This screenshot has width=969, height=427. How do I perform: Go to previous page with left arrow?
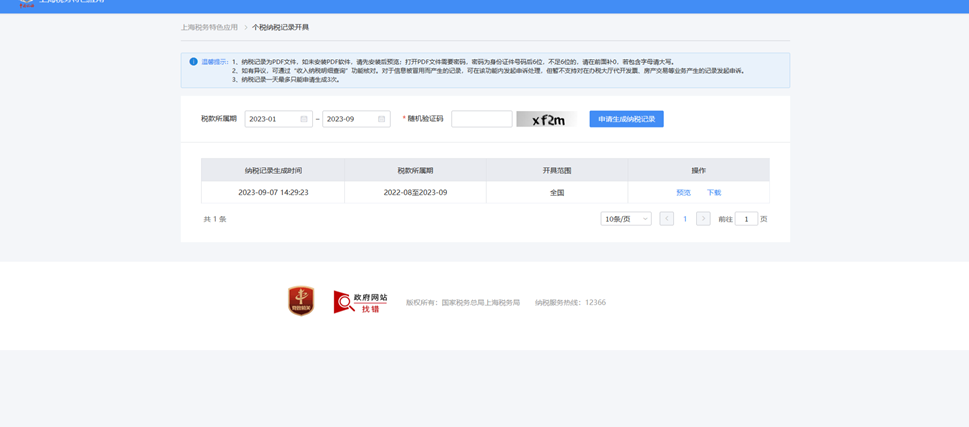666,219
